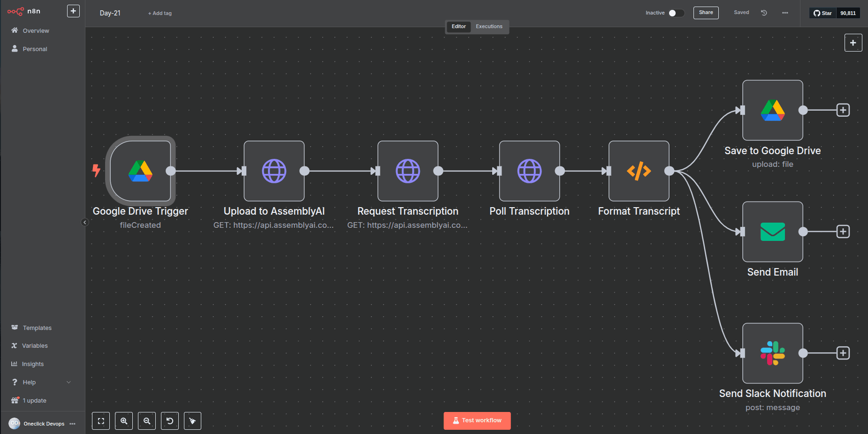Select the Send Email node
Viewport: 868px width, 434px height.
point(773,232)
